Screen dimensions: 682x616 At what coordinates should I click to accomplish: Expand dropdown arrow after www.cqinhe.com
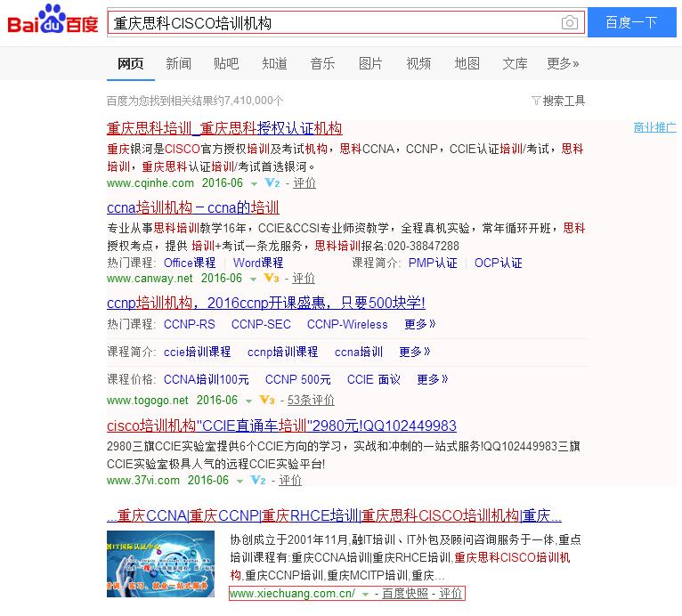(253, 183)
